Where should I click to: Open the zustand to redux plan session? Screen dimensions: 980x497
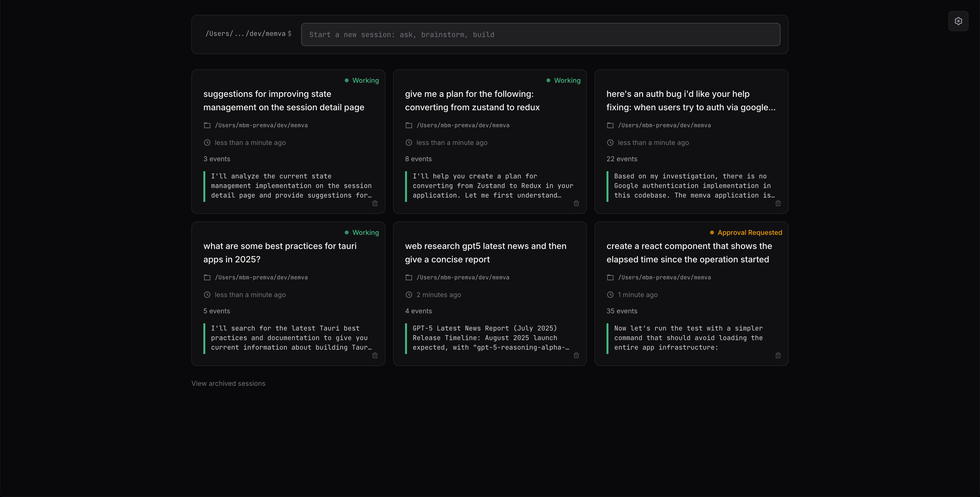[472, 101]
